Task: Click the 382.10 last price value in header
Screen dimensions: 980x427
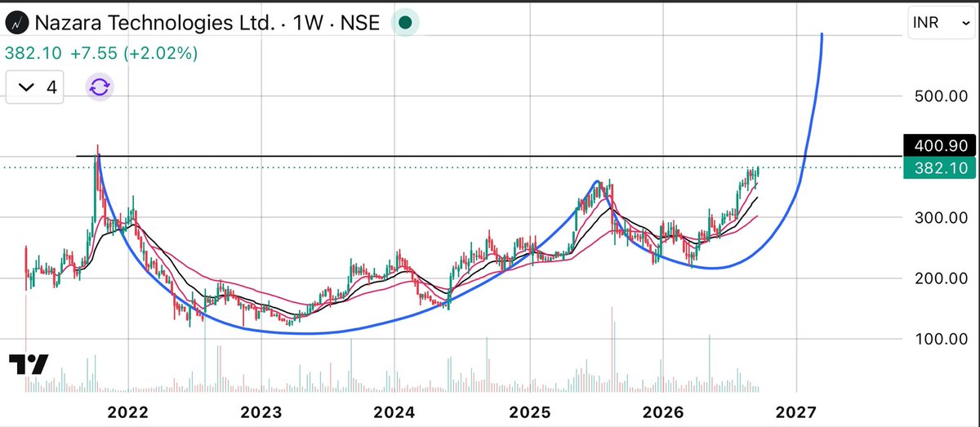Action: click(33, 54)
